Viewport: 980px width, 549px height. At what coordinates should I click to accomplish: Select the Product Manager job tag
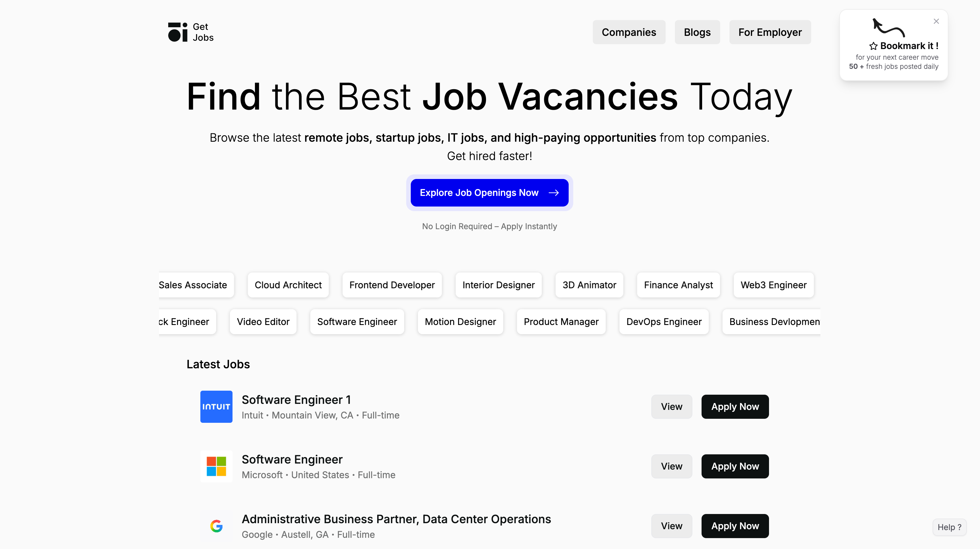click(561, 322)
